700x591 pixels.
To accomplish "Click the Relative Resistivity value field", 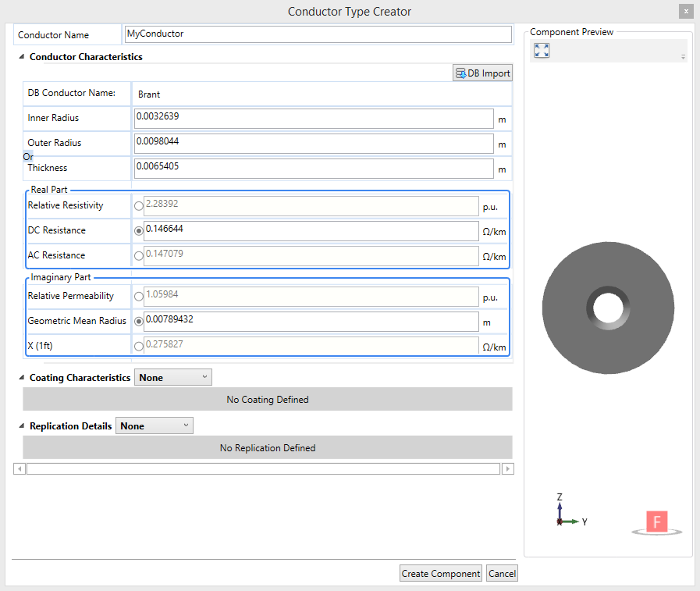I will coord(311,206).
